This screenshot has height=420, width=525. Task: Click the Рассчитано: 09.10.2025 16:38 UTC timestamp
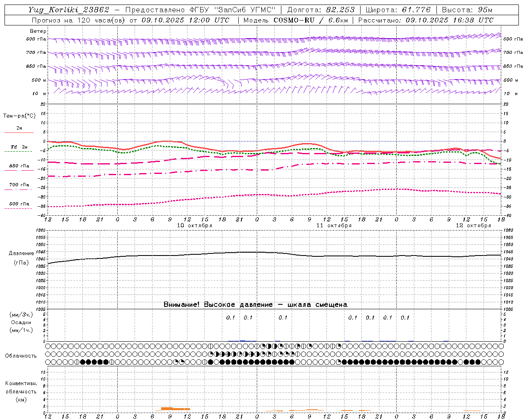coord(426,20)
